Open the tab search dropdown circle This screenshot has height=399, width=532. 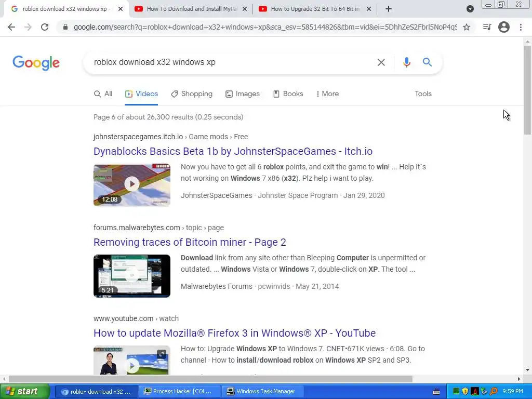click(470, 9)
